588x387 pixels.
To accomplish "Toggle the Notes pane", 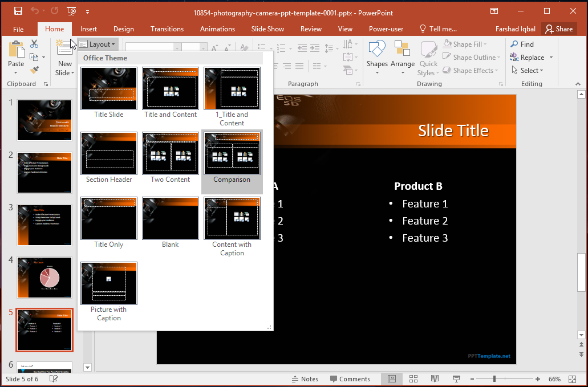I will click(x=305, y=379).
